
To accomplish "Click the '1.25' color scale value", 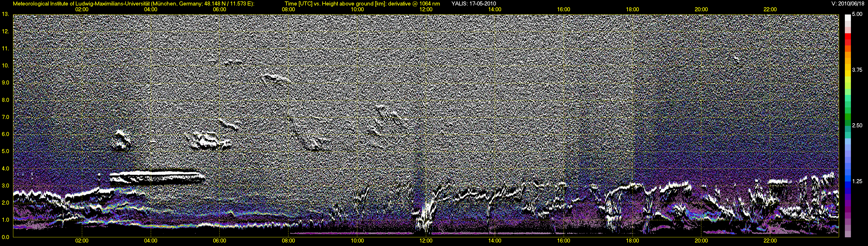I will tap(857, 181).
